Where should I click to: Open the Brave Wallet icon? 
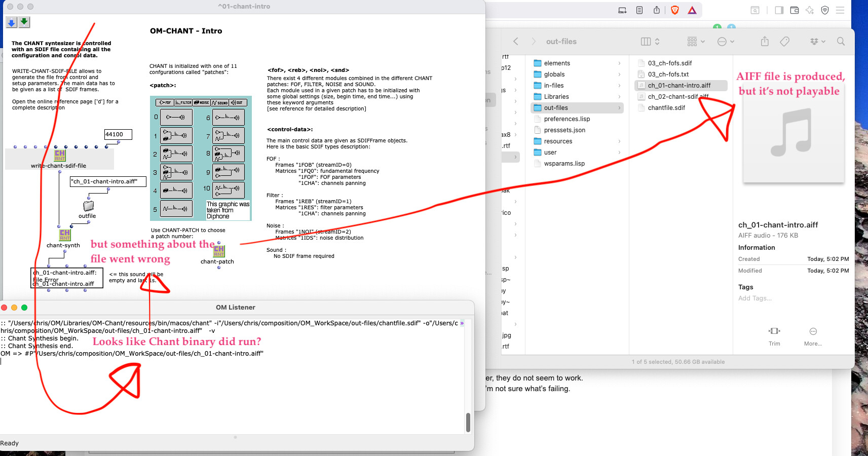click(x=795, y=10)
